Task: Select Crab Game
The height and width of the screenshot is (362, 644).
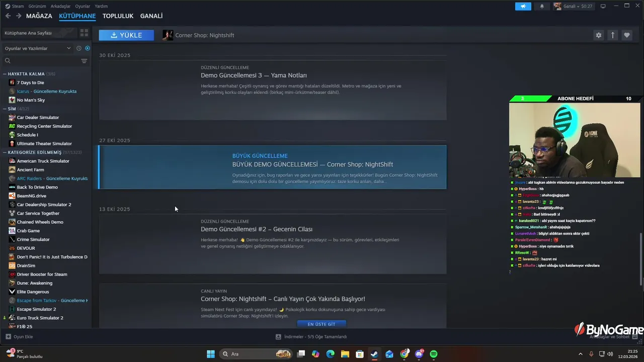Action: 28,231
